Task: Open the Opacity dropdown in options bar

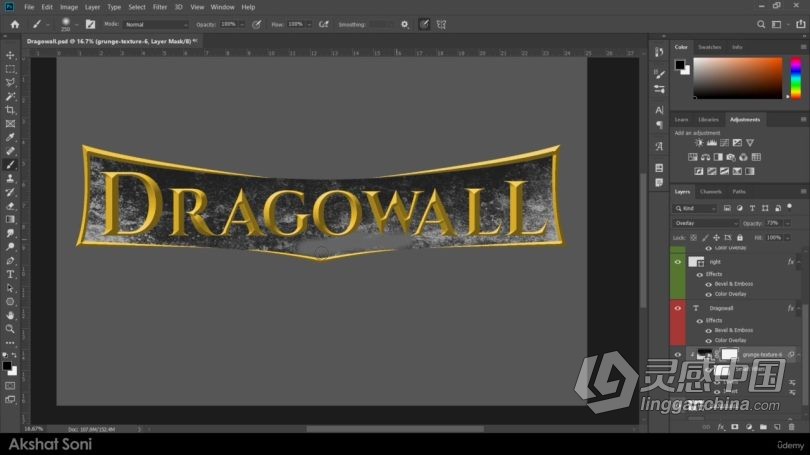Action: pyautogui.click(x=242, y=24)
